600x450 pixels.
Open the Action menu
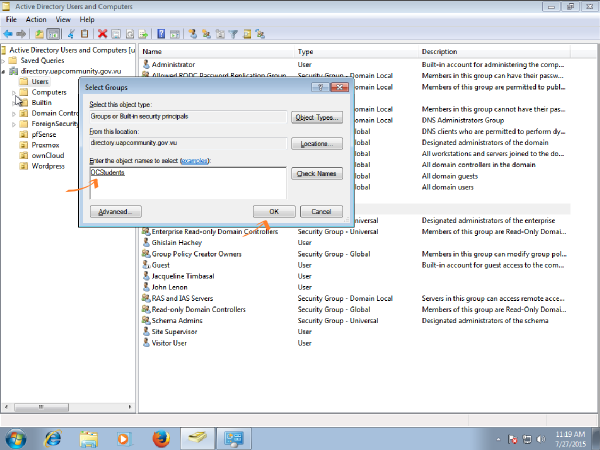tap(36, 20)
